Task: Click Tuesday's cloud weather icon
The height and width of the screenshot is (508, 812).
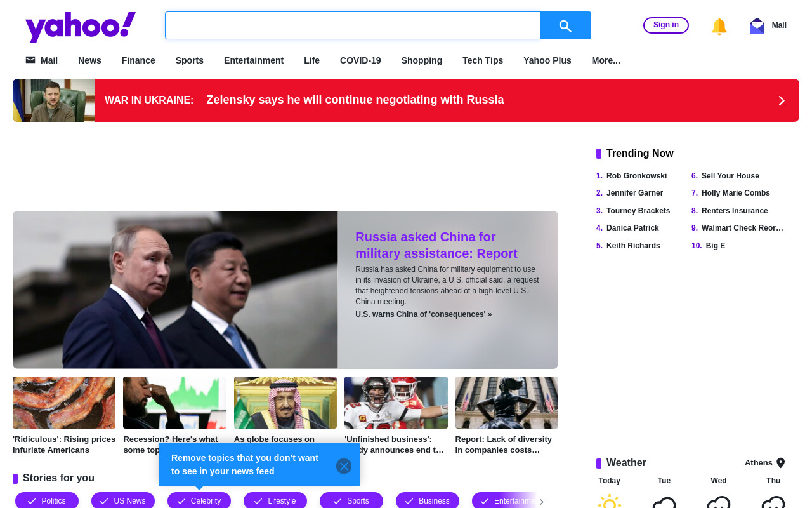Action: [x=664, y=502]
